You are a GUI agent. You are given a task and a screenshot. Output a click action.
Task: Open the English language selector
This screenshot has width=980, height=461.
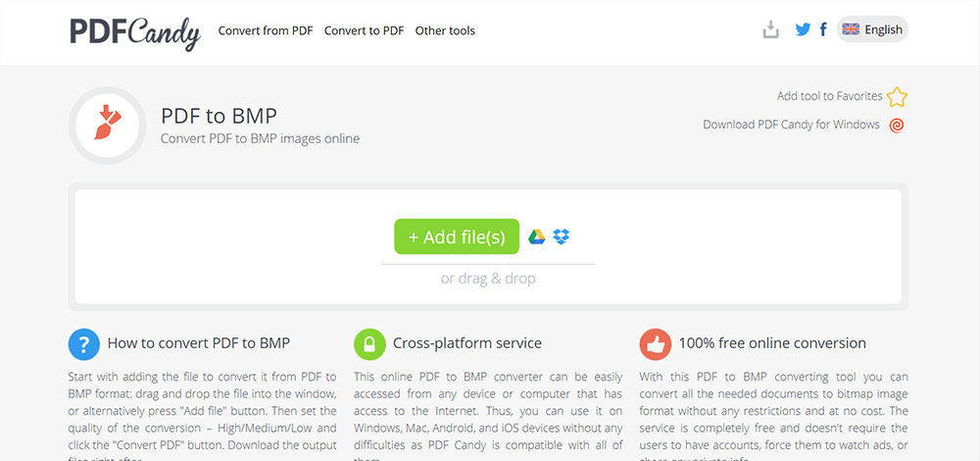tap(873, 29)
